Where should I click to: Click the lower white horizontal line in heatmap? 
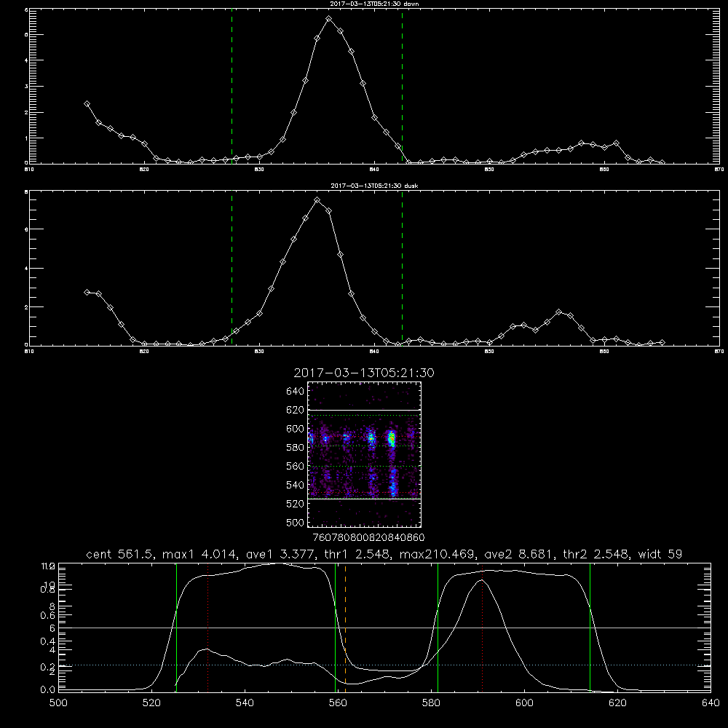[365, 499]
